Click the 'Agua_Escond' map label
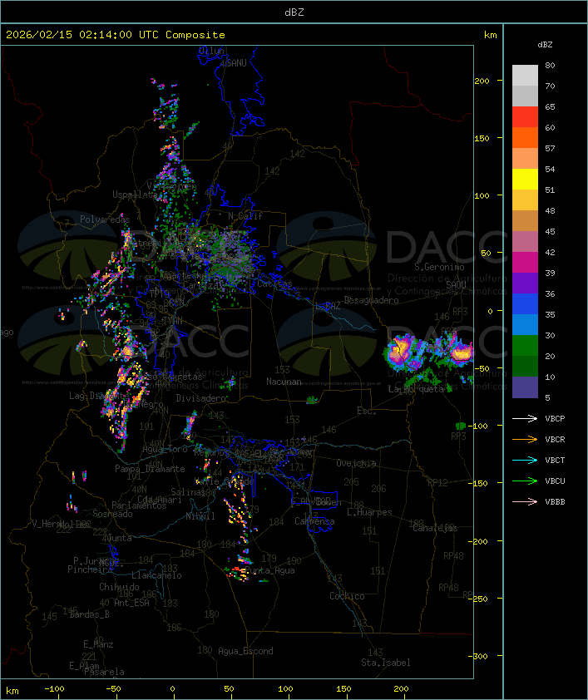Viewport: 588px width, 700px height. coord(245,651)
